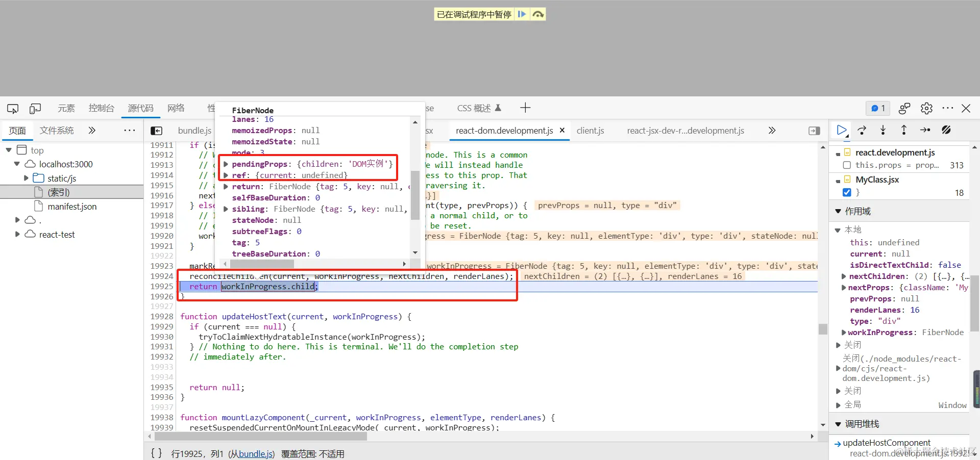Expand the static/js folder
The image size is (980, 460).
(x=26, y=178)
